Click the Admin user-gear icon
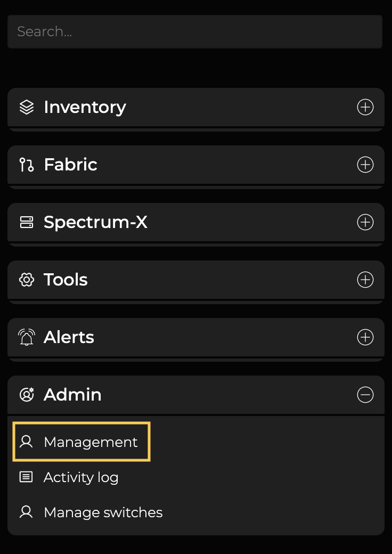The image size is (392, 554). (x=27, y=395)
